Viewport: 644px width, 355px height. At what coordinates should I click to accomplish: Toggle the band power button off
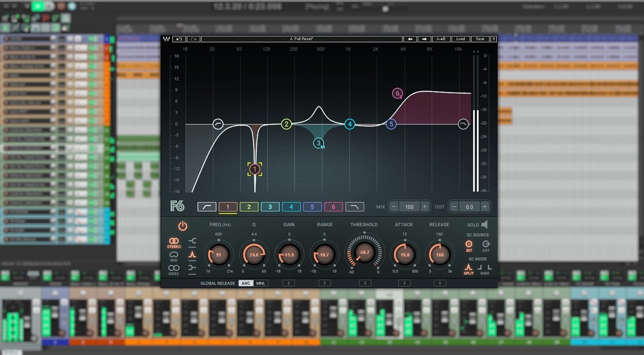181,226
